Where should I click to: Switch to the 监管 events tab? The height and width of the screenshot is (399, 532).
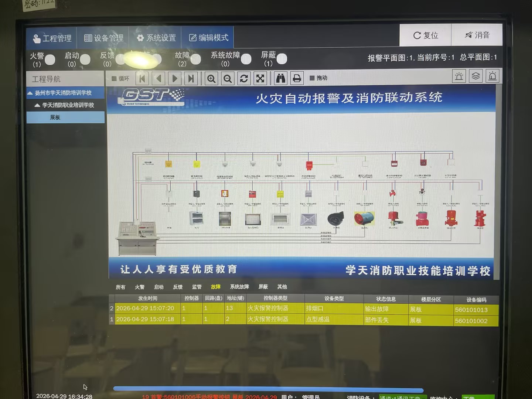[197, 287]
